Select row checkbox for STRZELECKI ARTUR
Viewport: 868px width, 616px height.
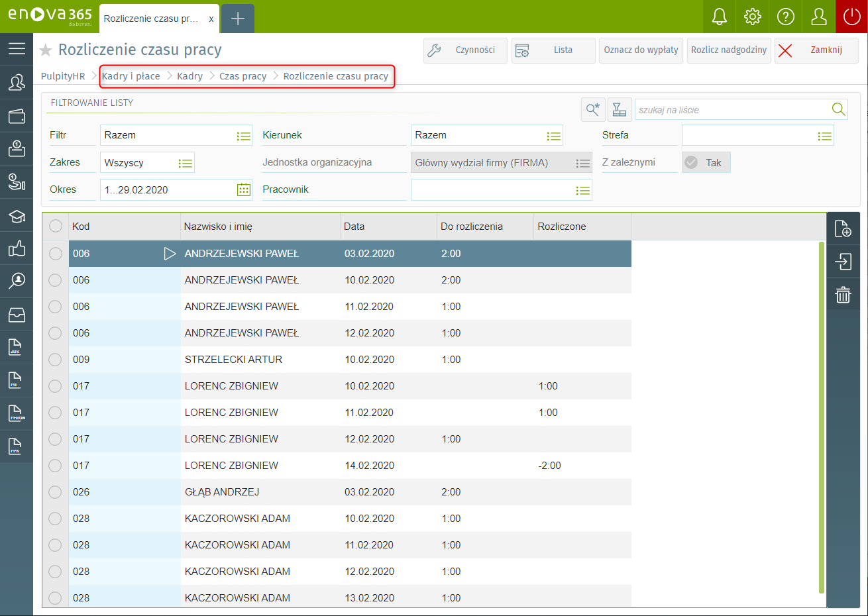point(56,360)
